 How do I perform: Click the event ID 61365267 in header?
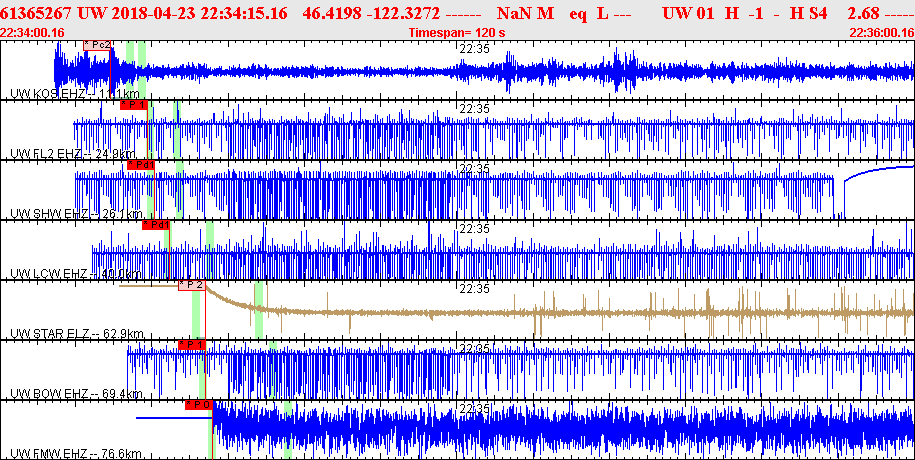(37, 13)
